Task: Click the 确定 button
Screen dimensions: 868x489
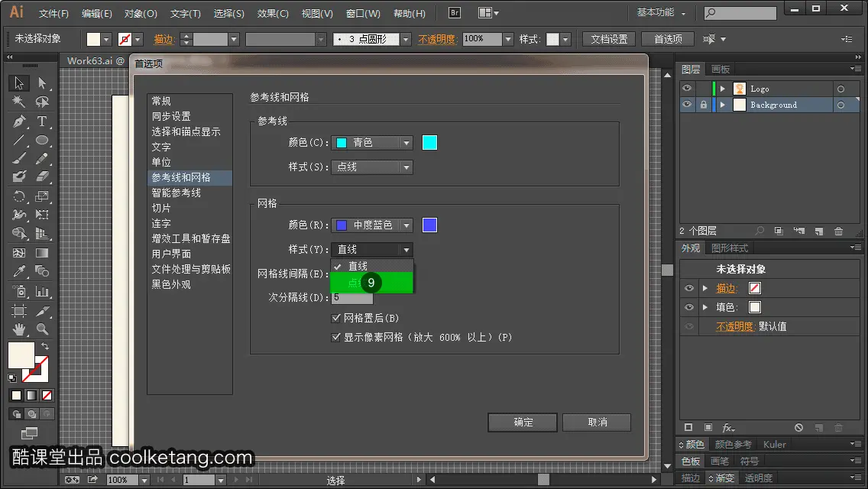Action: [x=523, y=422]
